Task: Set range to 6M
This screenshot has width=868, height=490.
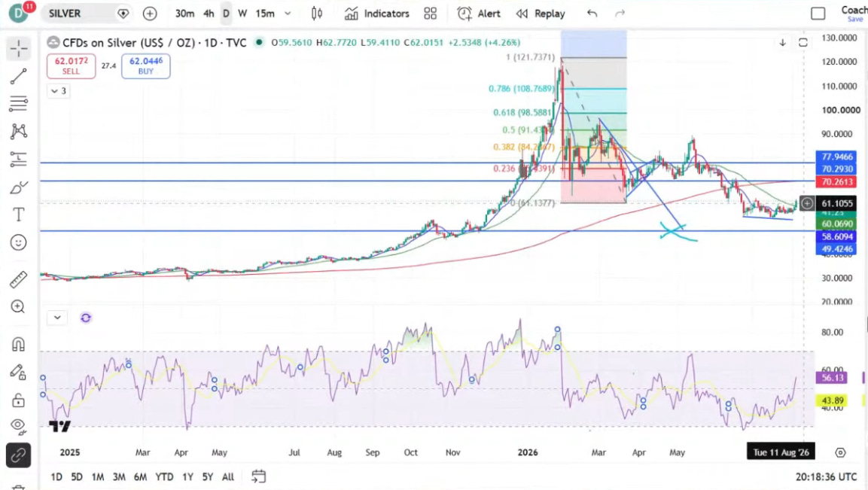Action: (140, 476)
